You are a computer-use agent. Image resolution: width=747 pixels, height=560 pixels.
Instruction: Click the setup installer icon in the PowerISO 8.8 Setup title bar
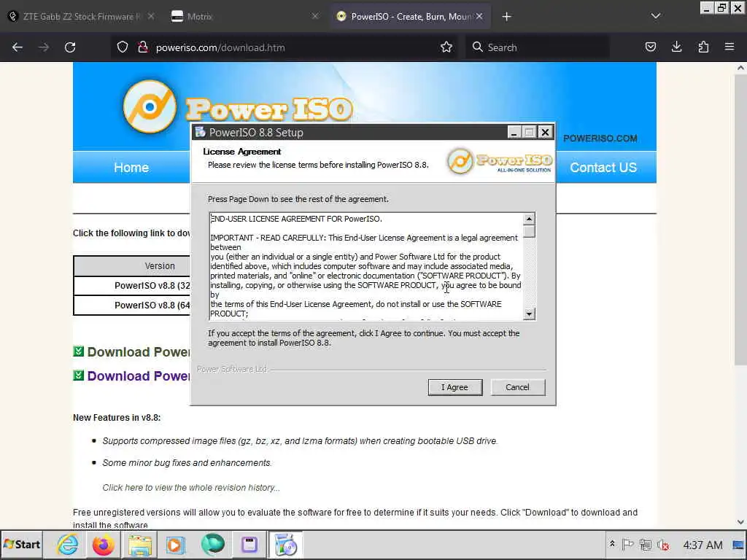(x=200, y=132)
